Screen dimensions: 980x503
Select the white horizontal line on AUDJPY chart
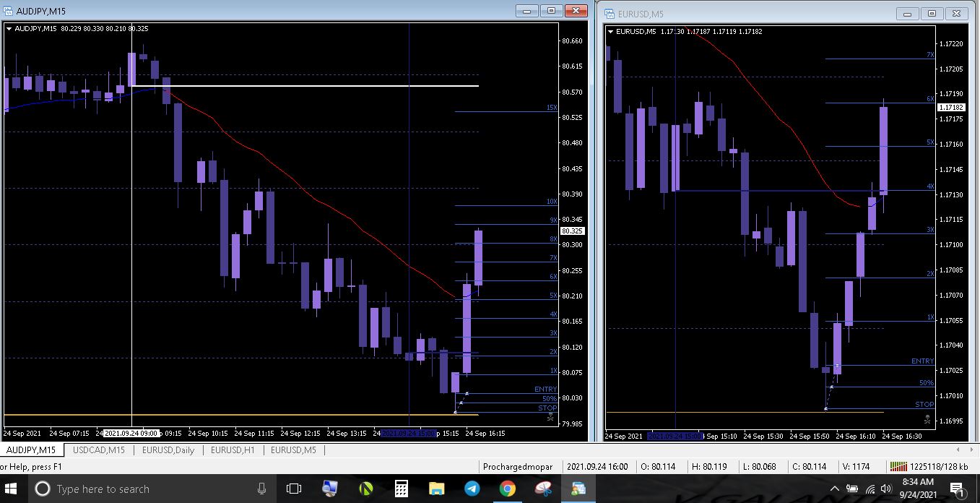click(303, 86)
